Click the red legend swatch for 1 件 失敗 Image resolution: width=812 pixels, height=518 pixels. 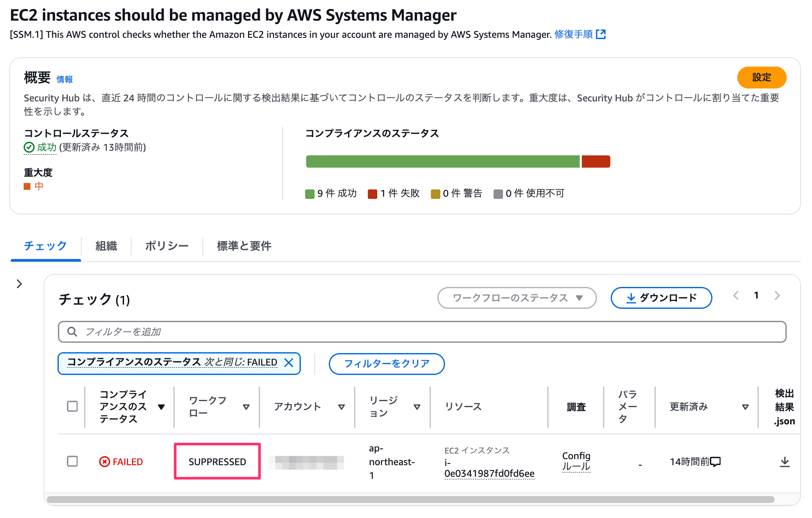point(373,194)
